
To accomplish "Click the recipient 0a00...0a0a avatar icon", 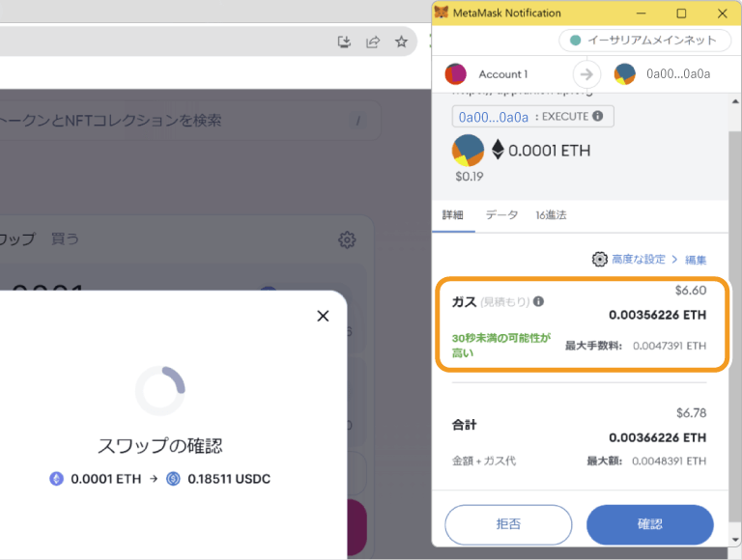I will 625,74.
